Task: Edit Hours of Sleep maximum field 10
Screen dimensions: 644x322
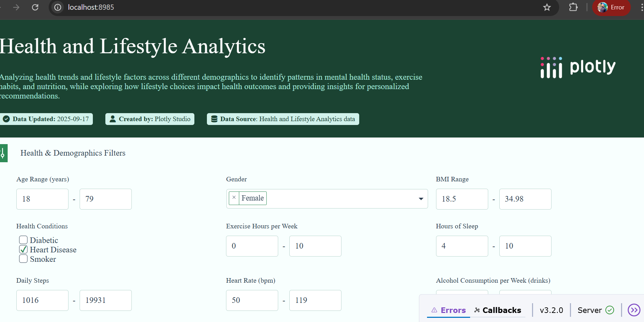Action: (525, 246)
